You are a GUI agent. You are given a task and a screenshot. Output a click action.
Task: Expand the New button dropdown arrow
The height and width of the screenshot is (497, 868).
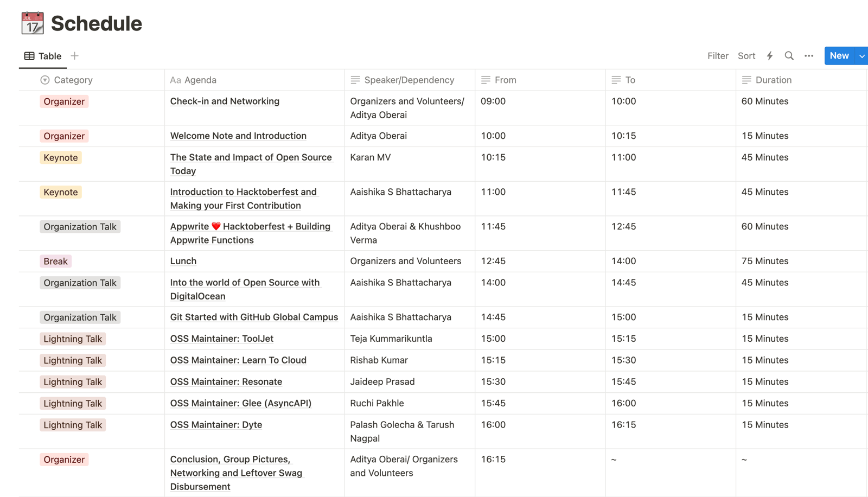click(861, 56)
